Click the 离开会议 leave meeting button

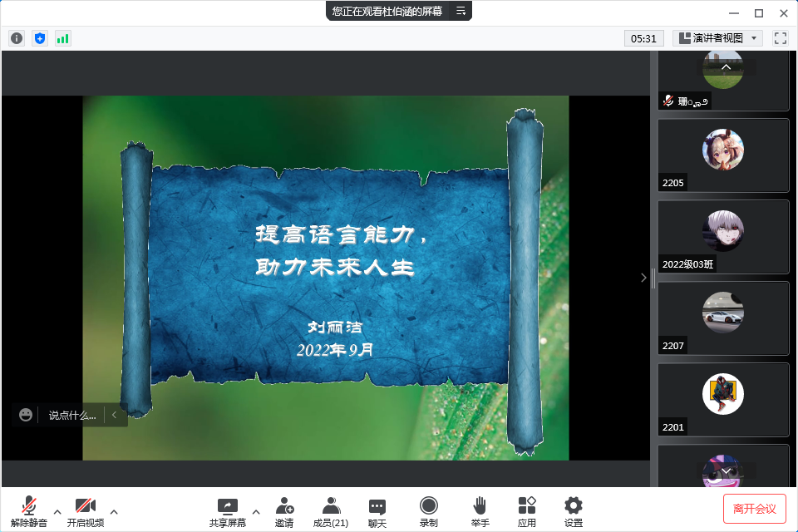tap(754, 509)
